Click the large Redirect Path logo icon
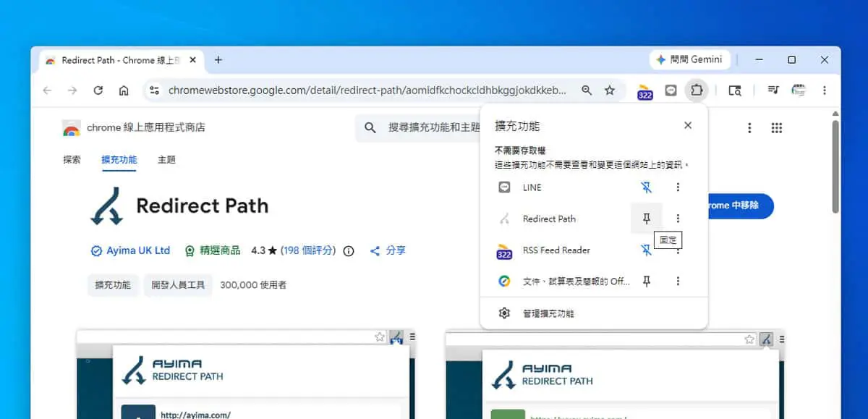The width and height of the screenshot is (868, 419). tap(107, 206)
